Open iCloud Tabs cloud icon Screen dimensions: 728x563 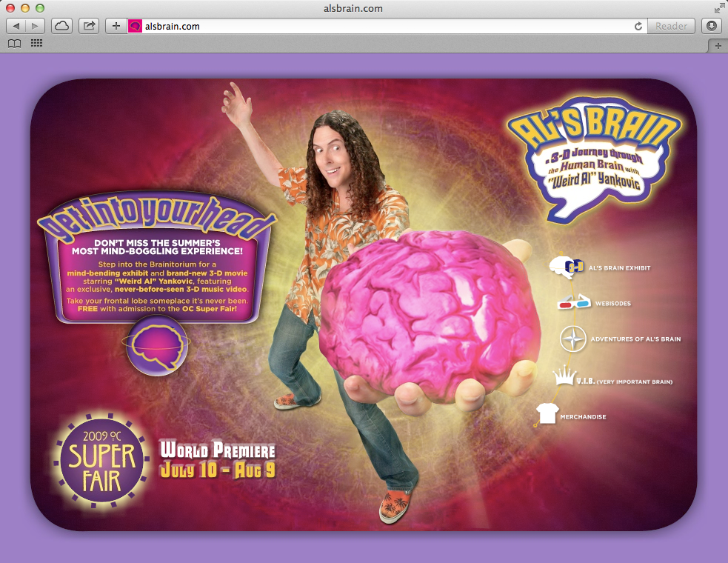pos(62,26)
